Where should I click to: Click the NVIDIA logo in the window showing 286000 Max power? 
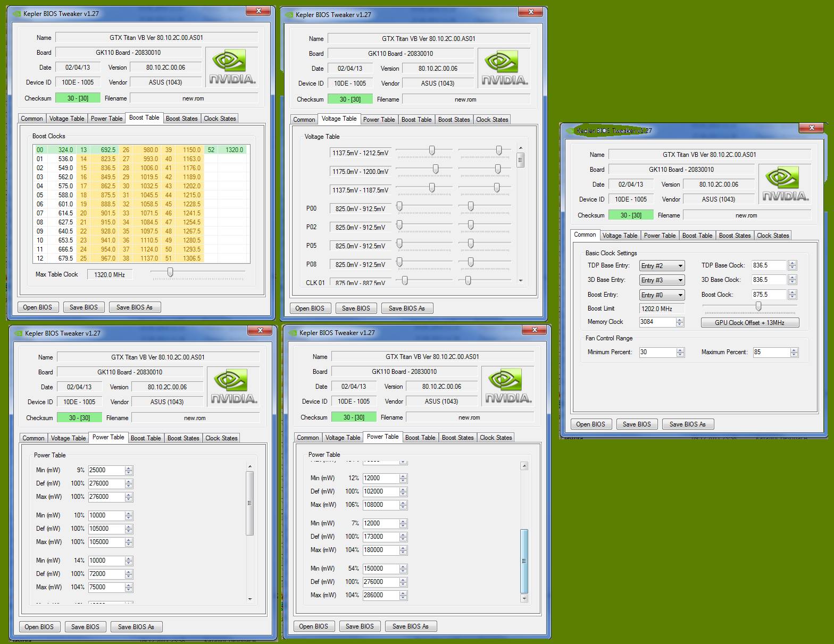point(508,386)
